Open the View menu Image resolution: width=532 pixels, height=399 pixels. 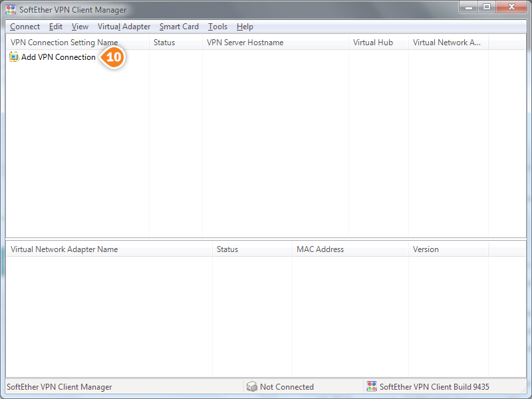click(80, 27)
